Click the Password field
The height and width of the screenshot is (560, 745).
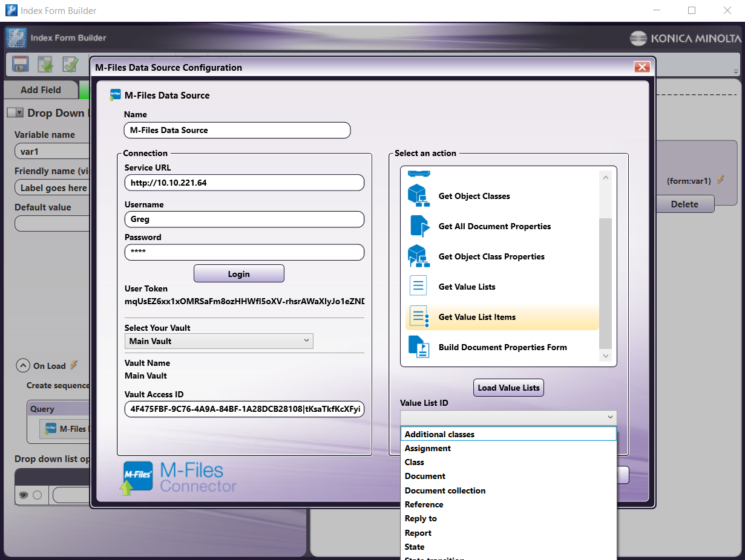point(245,252)
